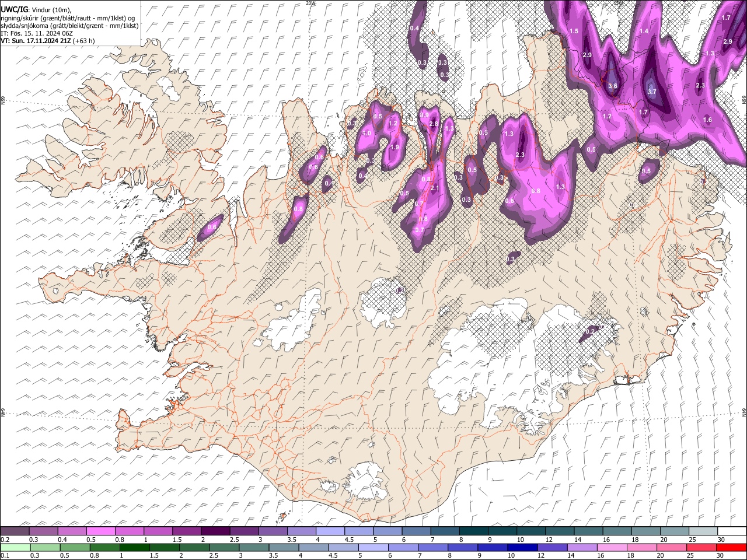Pick the 0.4–0.5 orchid swatch in purple legend

coord(72,531)
